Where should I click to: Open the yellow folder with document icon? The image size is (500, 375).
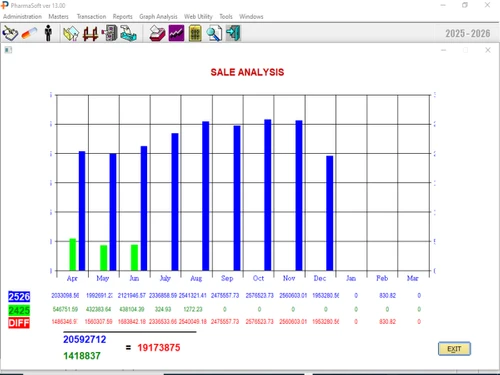(71, 33)
